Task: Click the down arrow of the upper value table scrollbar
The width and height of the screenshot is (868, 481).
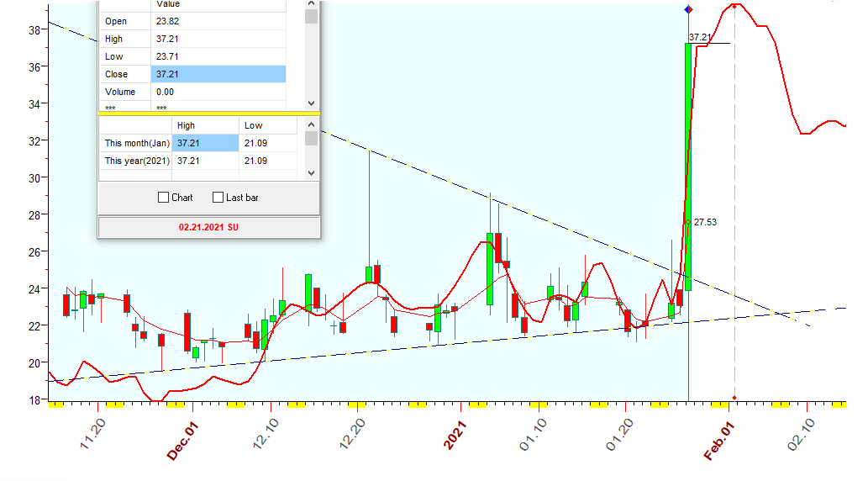Action: (x=311, y=103)
